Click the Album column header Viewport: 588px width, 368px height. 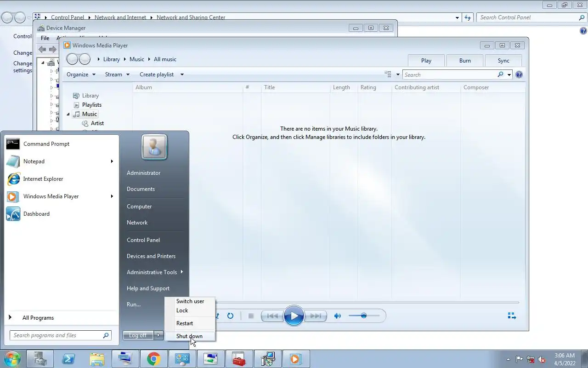pos(188,87)
